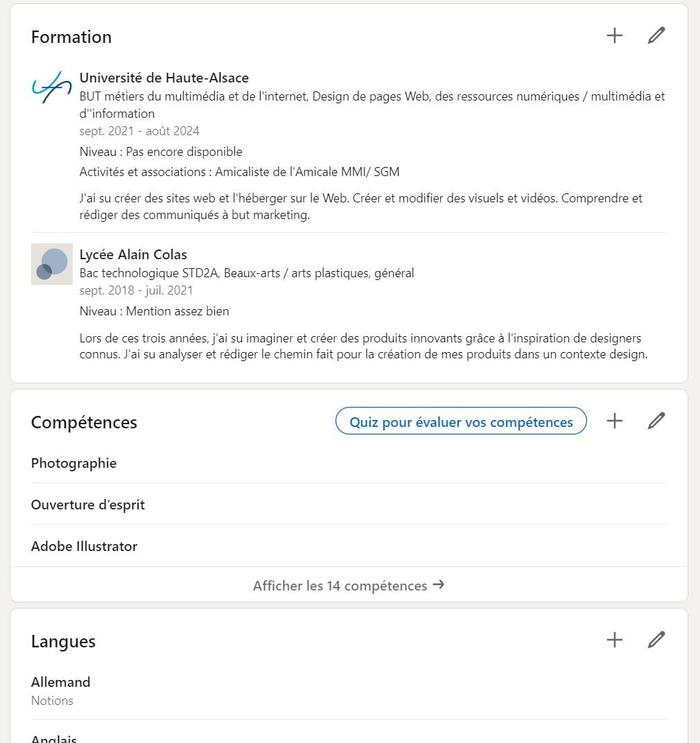This screenshot has width=700, height=743.
Task: Click the Formation section heading
Action: click(x=71, y=37)
